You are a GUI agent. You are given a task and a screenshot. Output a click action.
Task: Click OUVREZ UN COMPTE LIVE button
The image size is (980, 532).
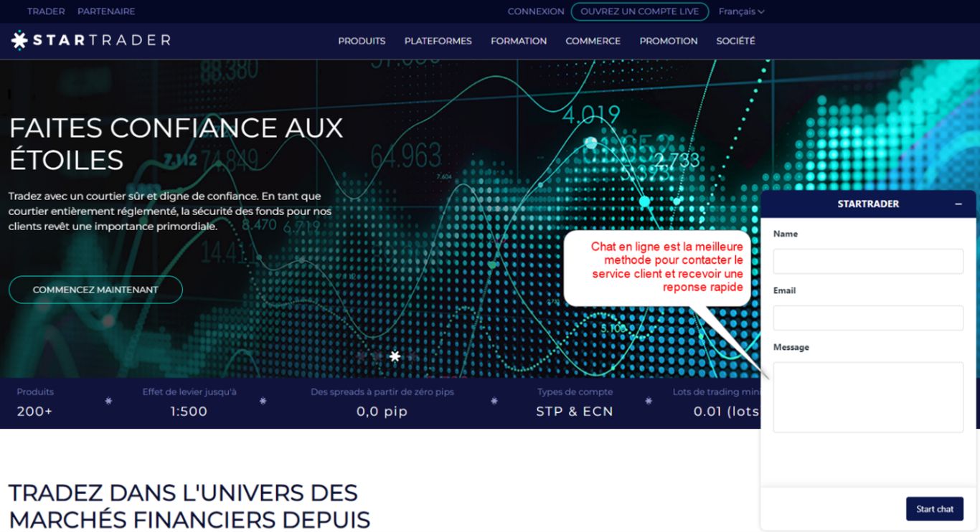click(640, 11)
